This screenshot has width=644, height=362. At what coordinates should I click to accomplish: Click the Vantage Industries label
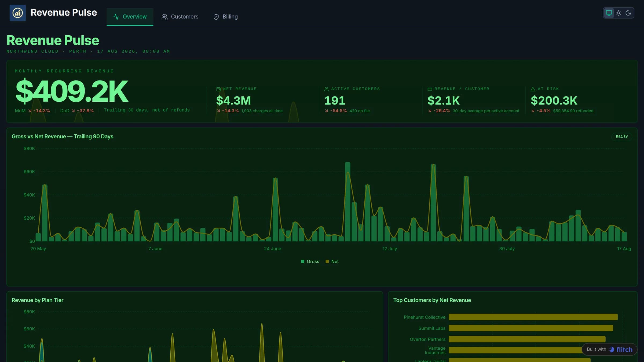435,350
